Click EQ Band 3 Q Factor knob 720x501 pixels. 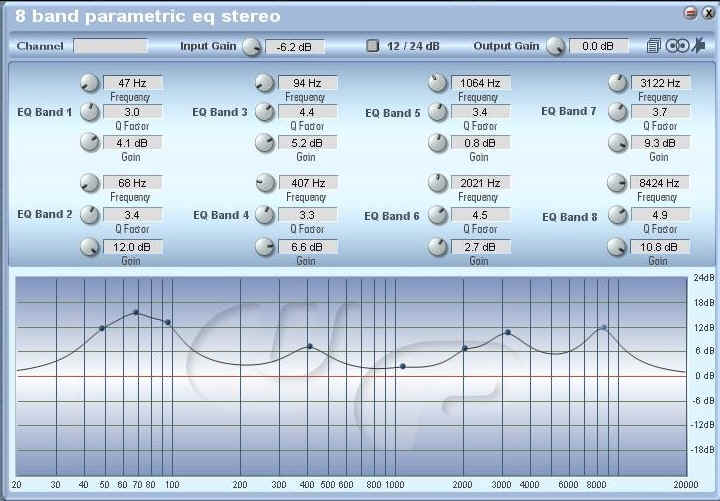click(x=264, y=112)
